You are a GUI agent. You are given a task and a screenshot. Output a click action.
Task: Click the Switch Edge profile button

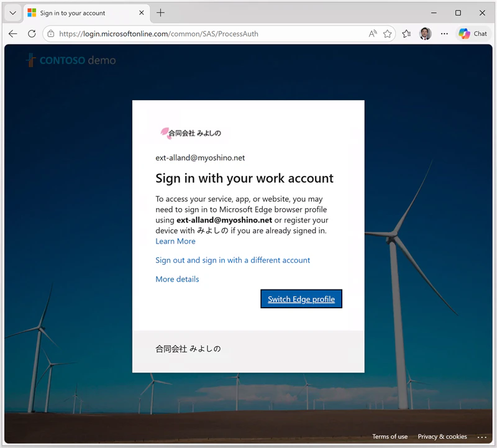(x=301, y=299)
